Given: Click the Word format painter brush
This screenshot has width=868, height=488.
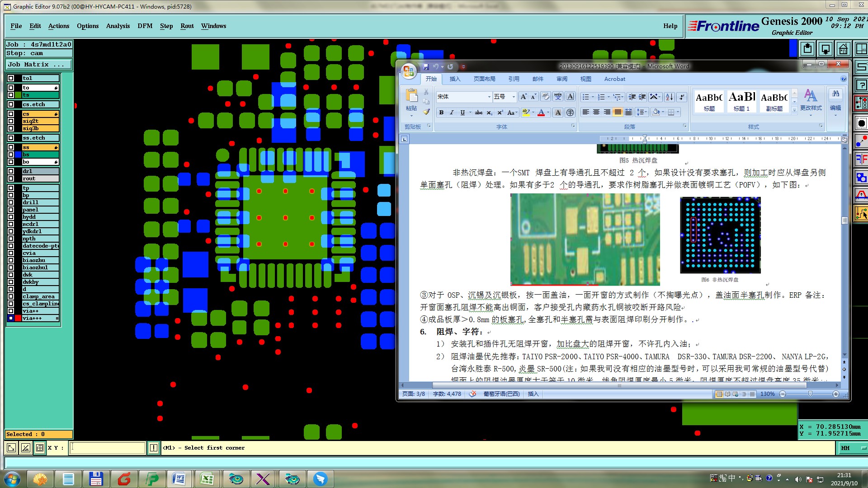Looking at the screenshot, I should pos(426,112).
